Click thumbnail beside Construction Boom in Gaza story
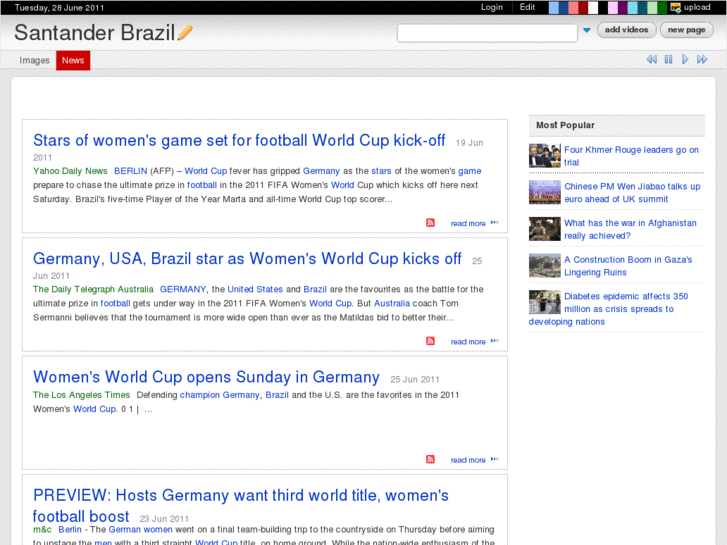727x545 pixels. tap(545, 265)
